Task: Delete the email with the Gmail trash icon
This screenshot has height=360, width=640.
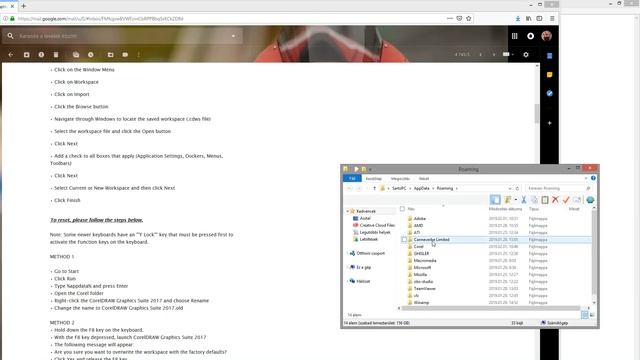Action: (56, 54)
